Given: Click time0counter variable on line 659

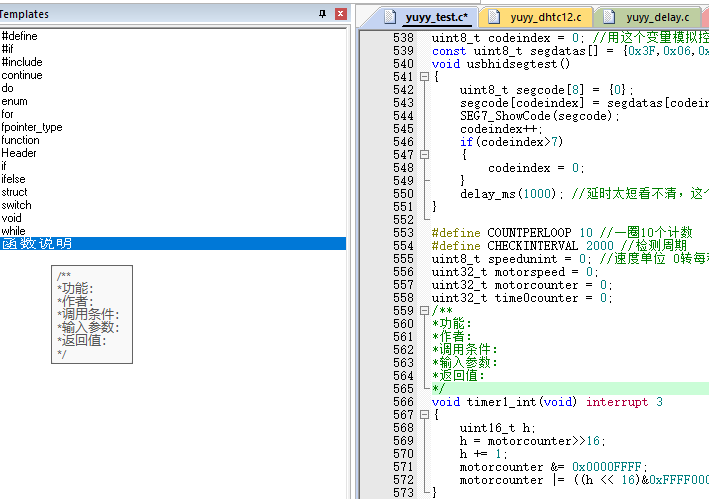Looking at the screenshot, I should point(536,298).
